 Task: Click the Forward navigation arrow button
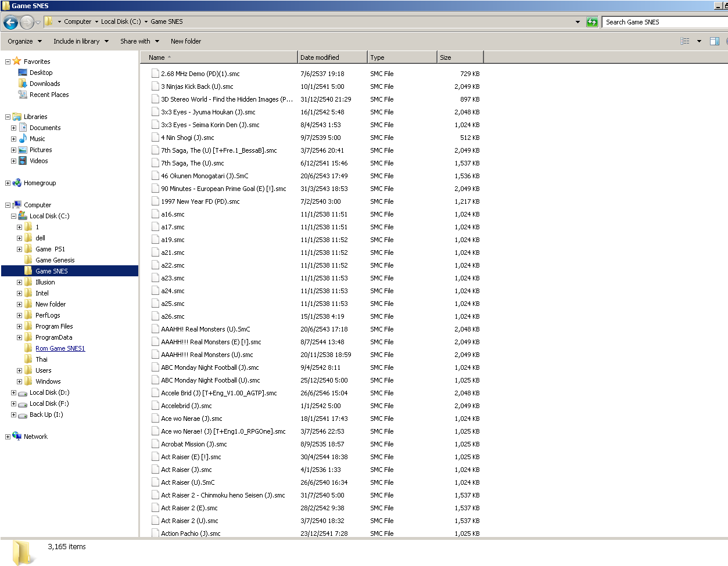[27, 23]
